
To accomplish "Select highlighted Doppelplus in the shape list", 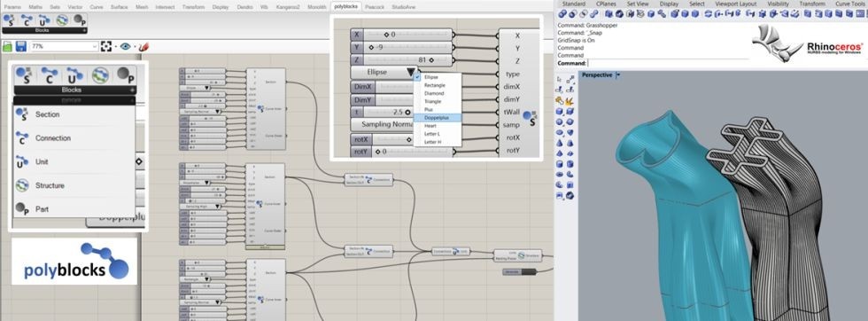I will (438, 118).
